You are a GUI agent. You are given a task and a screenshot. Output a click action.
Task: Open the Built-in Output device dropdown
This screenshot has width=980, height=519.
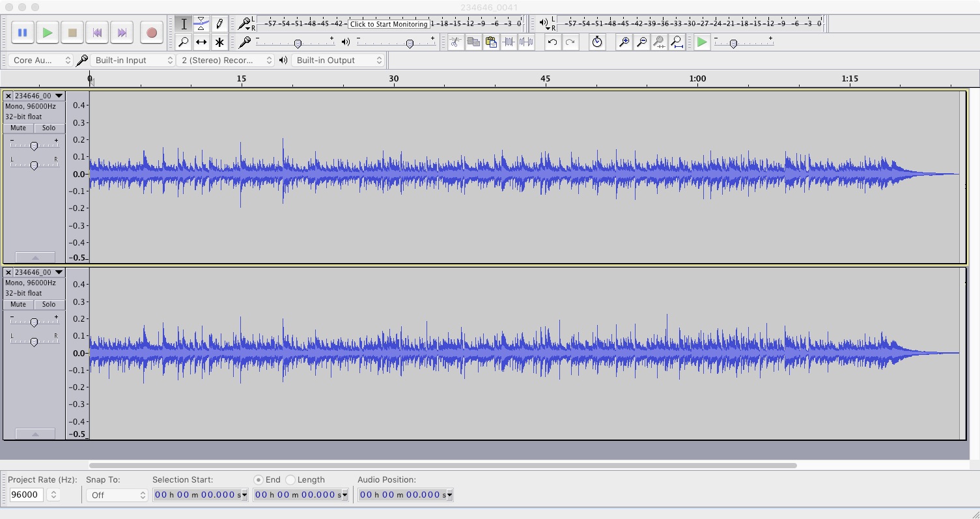click(x=339, y=59)
